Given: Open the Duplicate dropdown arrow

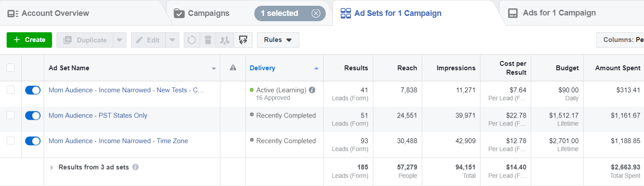Looking at the screenshot, I should (119, 40).
